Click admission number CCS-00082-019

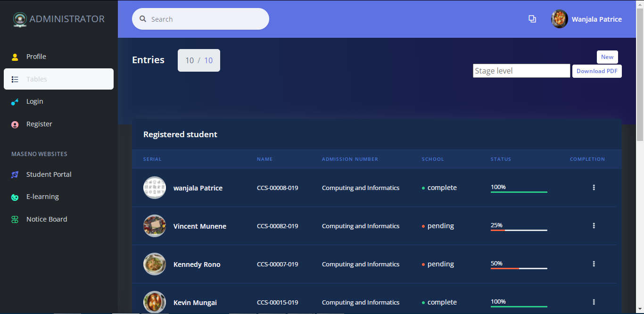coord(277,226)
